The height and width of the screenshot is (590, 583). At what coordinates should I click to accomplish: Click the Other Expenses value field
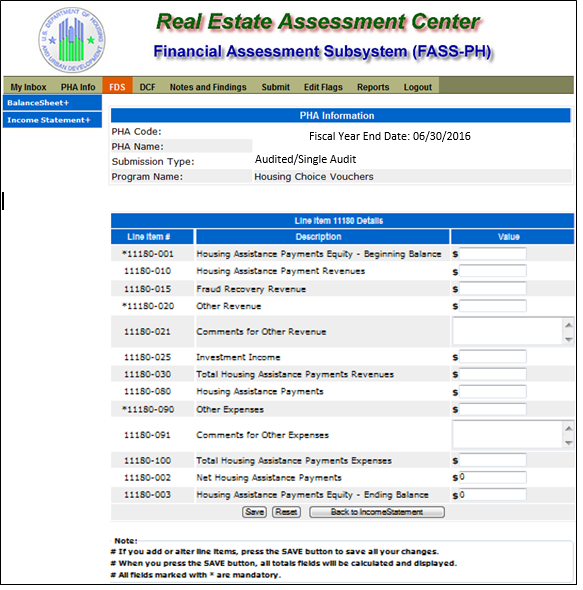[x=493, y=409]
